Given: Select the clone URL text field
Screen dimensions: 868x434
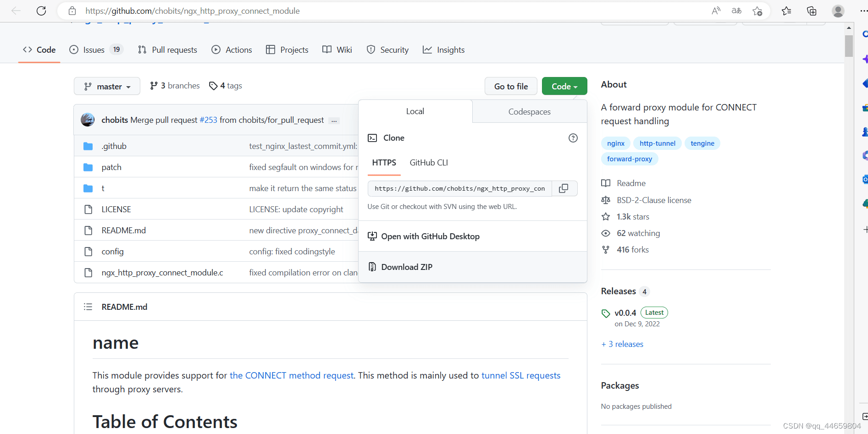Looking at the screenshot, I should click(x=459, y=188).
